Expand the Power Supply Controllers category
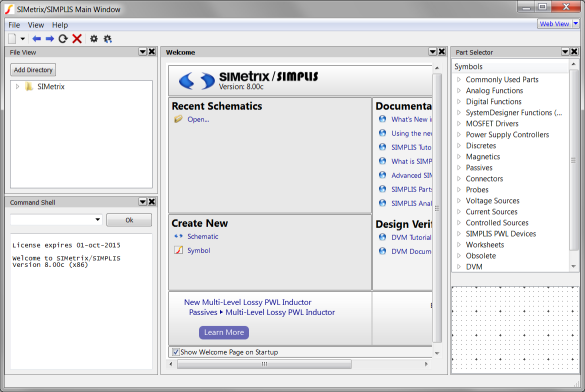The height and width of the screenshot is (392, 585). click(x=459, y=135)
